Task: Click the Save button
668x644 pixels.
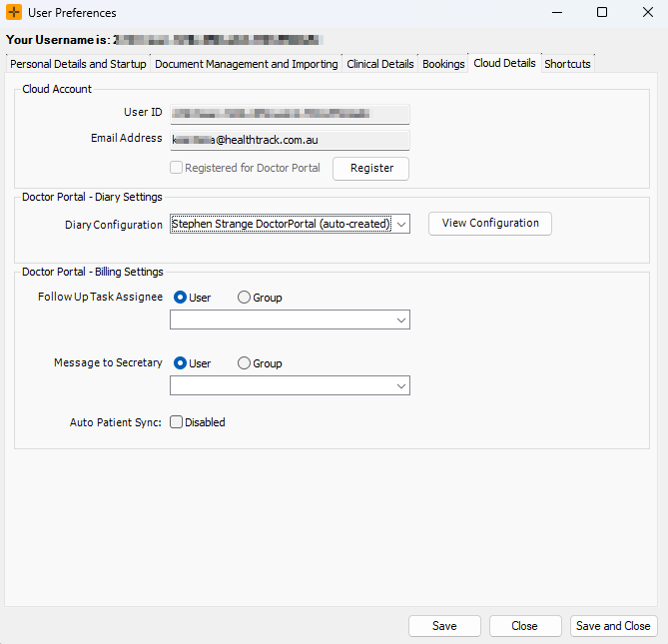Action: pyautogui.click(x=444, y=626)
